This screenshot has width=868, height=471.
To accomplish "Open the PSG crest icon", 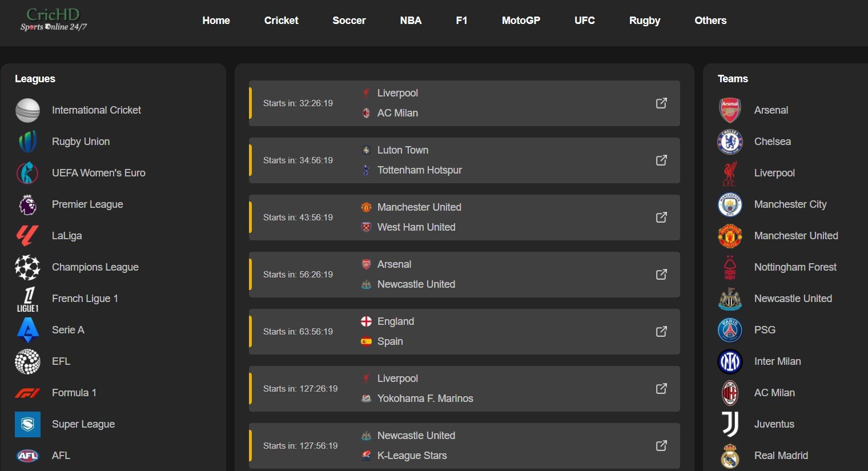I will coord(730,330).
